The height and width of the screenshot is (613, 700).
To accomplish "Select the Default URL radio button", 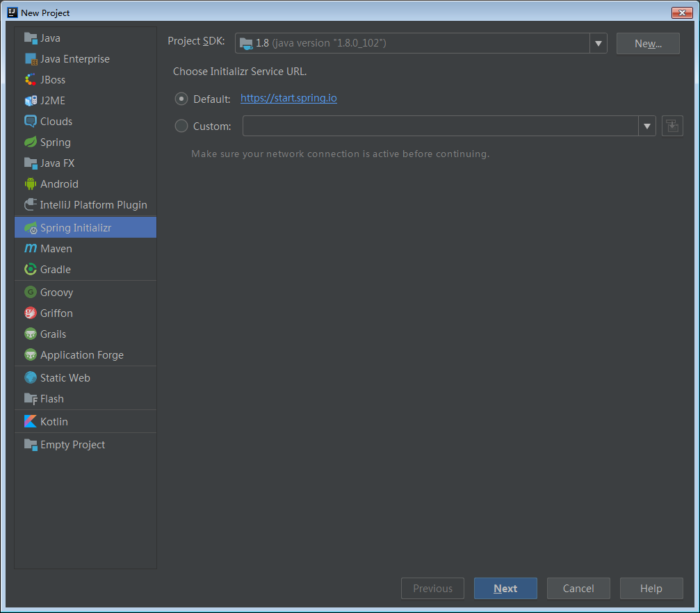I will click(181, 99).
